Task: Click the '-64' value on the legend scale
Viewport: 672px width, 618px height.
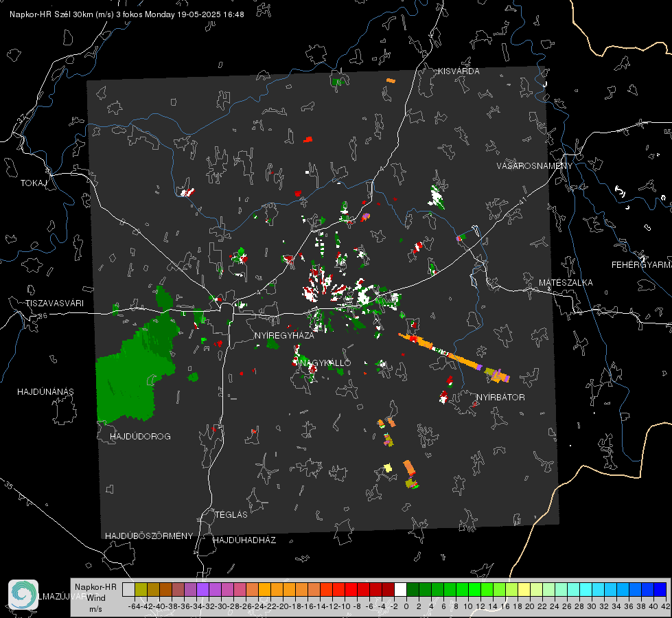Action: click(134, 606)
